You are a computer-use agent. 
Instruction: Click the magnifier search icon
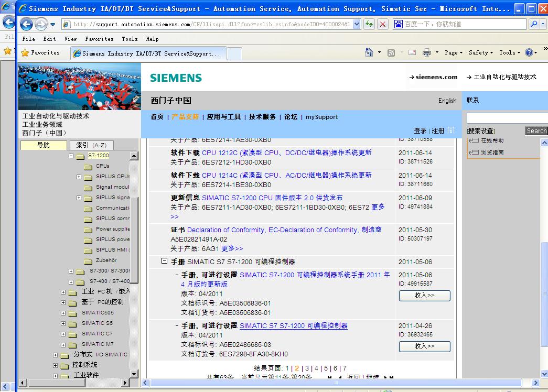[534, 24]
